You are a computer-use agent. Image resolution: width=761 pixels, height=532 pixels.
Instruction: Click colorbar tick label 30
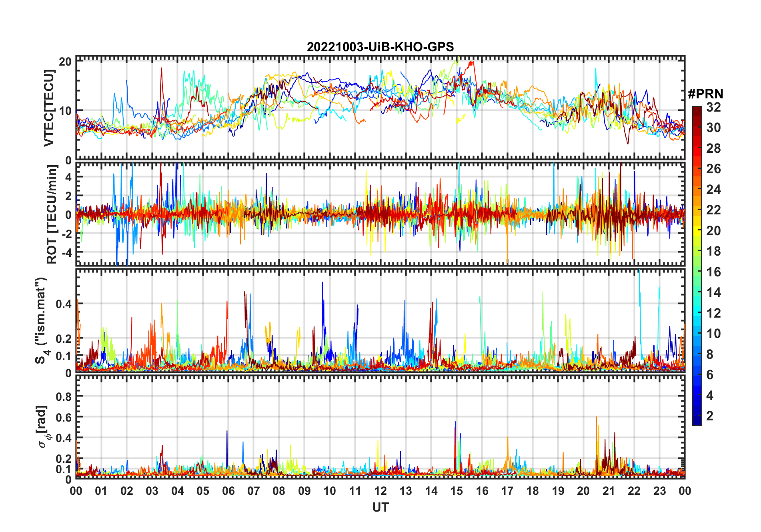(713, 128)
